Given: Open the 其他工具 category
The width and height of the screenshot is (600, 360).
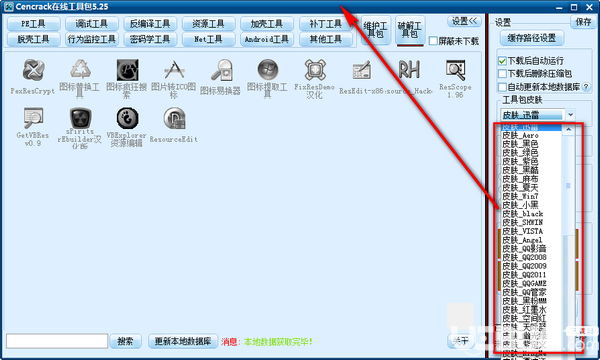Looking at the screenshot, I should point(325,39).
